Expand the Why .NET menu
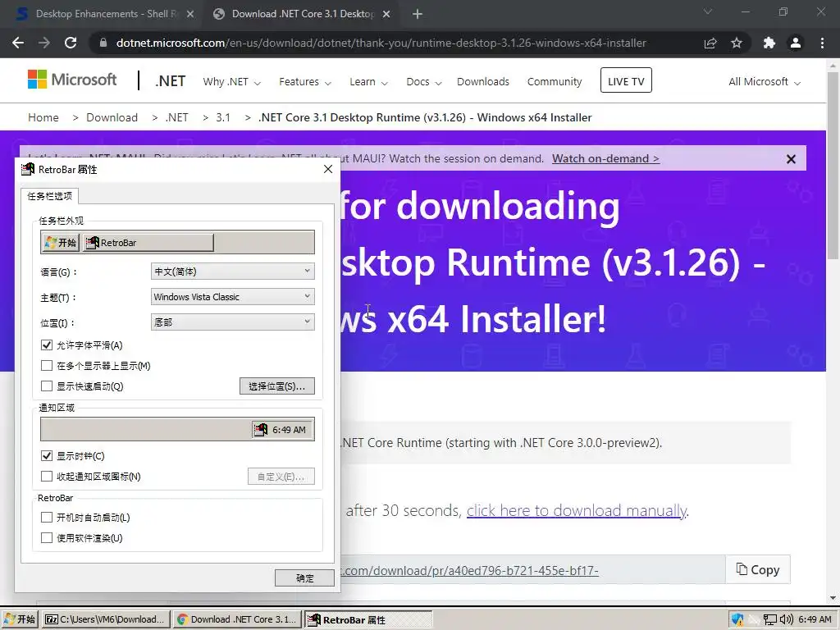Viewport: 840px width, 630px height. point(231,82)
